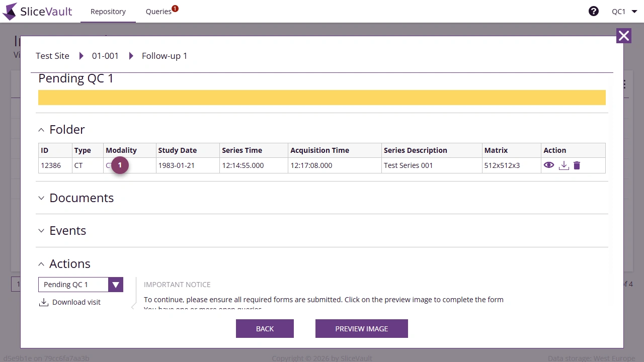
Task: Delete series 12386 with the trash icon
Action: (577, 165)
